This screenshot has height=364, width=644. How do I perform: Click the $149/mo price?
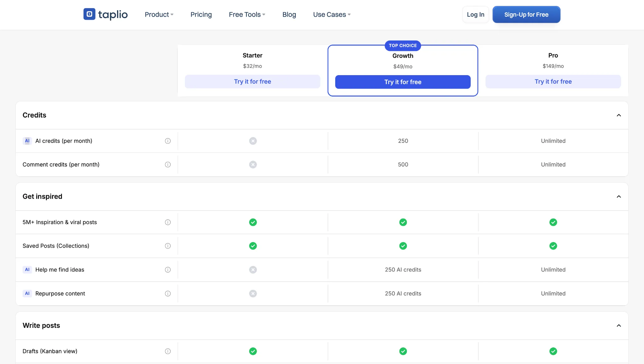tap(553, 66)
